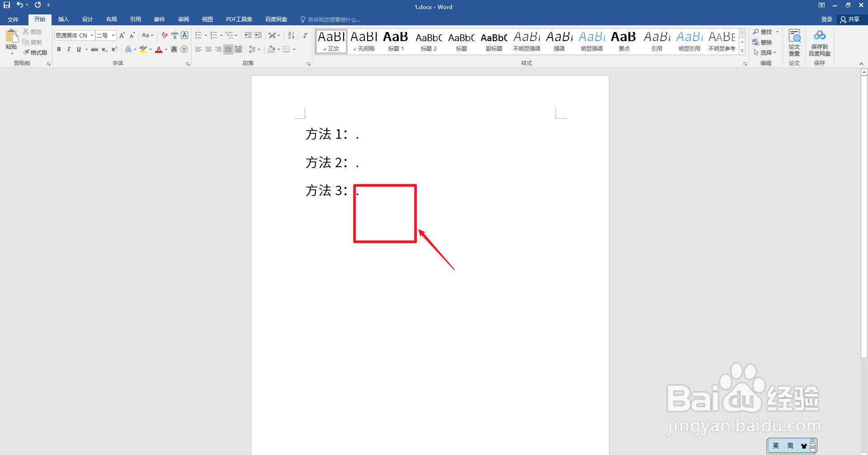Switch to the Review (审阅) tab

(183, 19)
